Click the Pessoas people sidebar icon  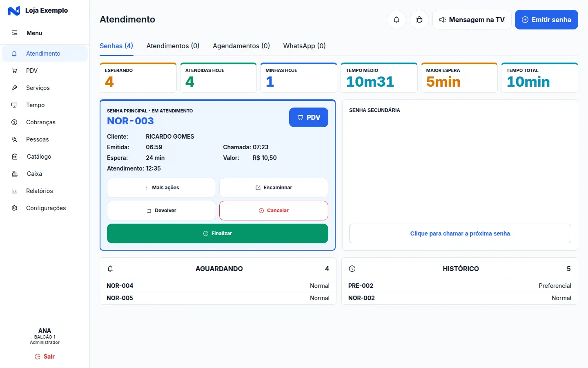[x=14, y=139]
